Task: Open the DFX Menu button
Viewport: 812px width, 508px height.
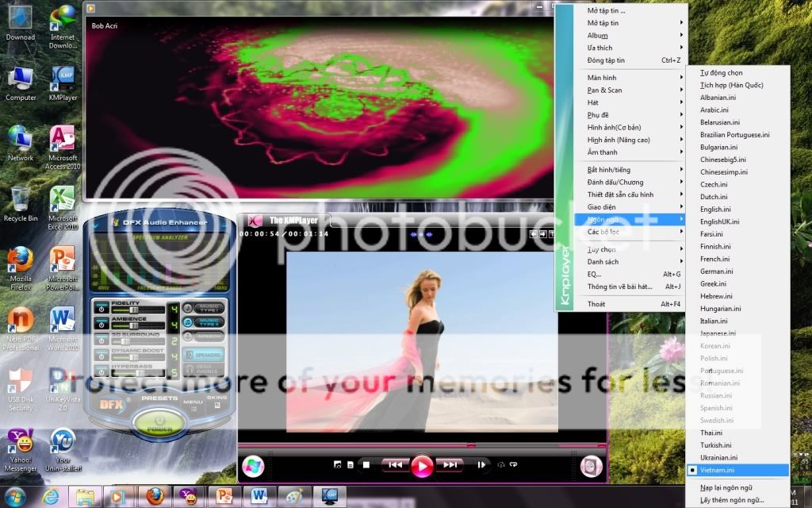Action: pyautogui.click(x=193, y=404)
